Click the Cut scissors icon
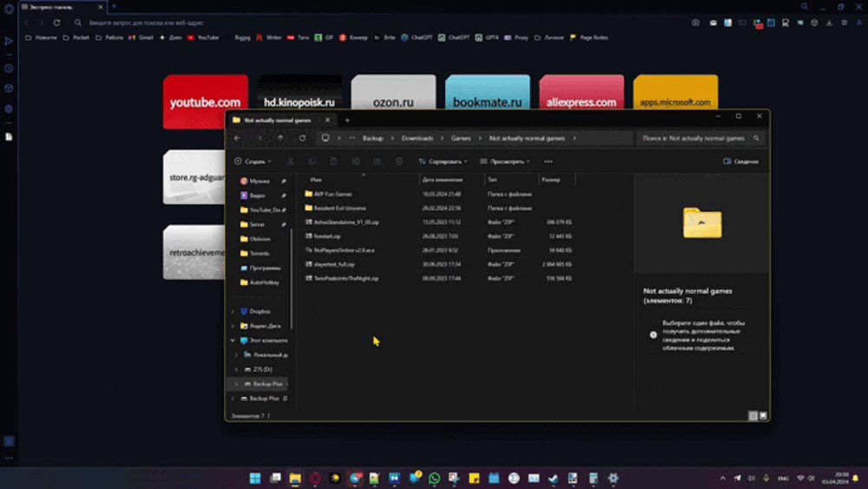 290,162
